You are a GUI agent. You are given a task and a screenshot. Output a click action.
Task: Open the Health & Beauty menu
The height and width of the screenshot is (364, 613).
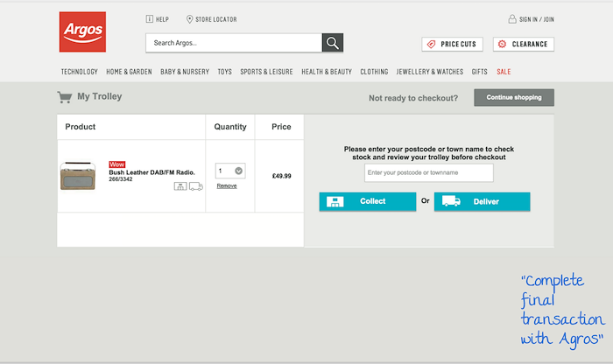click(327, 72)
